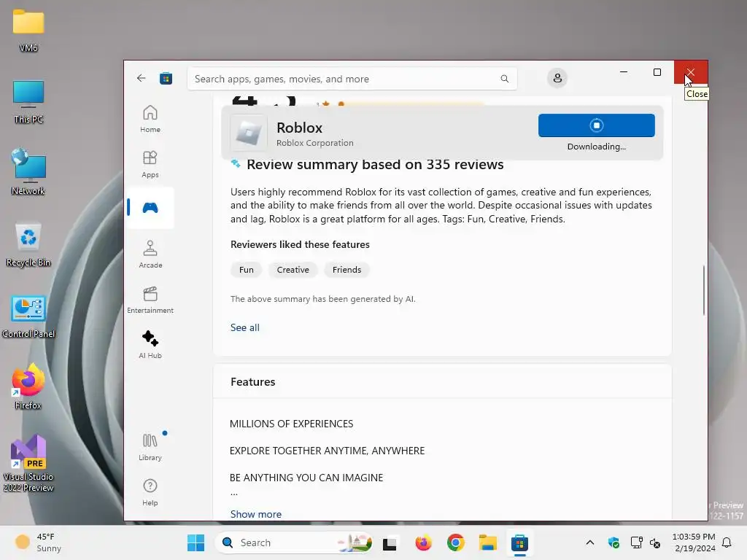Click the "Reviewers liked these features" subheading
Screen dimensions: 747x560
300,244
